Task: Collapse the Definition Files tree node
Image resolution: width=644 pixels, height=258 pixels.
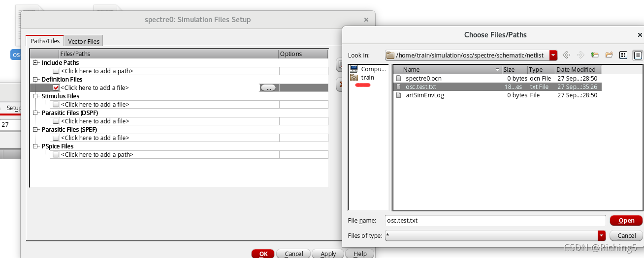Action: pyautogui.click(x=35, y=80)
